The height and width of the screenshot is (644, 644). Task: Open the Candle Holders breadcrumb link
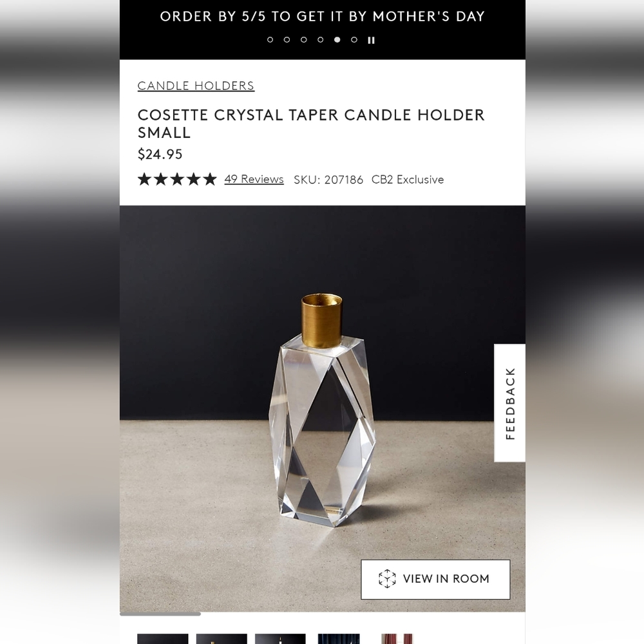click(x=196, y=86)
